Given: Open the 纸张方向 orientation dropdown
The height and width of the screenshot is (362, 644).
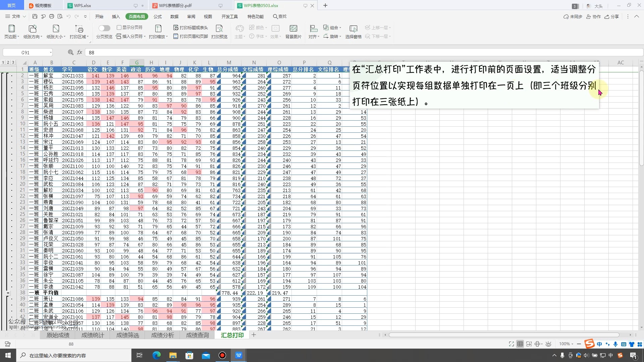Looking at the screenshot, I should pos(32,31).
